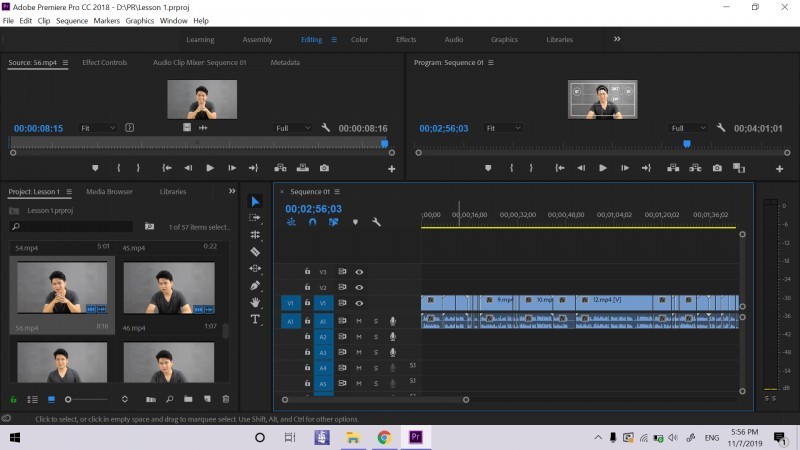Toggle Snap magnet in timeline

click(312, 222)
